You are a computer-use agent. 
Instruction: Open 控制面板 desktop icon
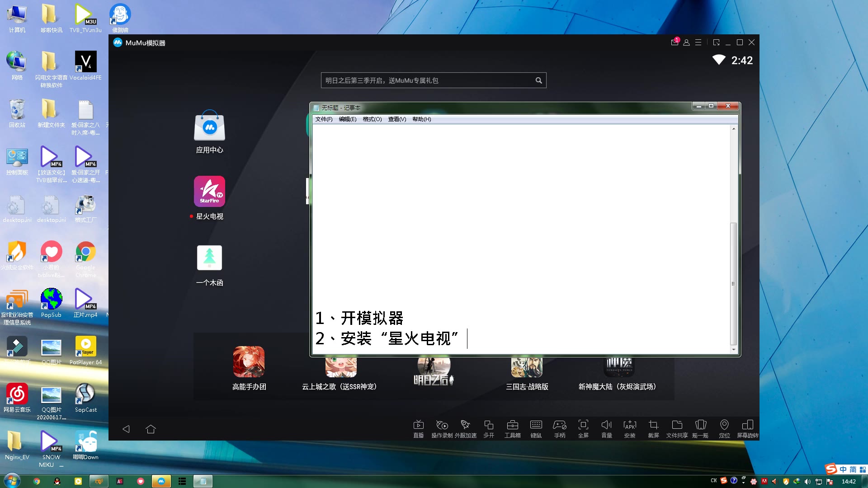pyautogui.click(x=17, y=161)
